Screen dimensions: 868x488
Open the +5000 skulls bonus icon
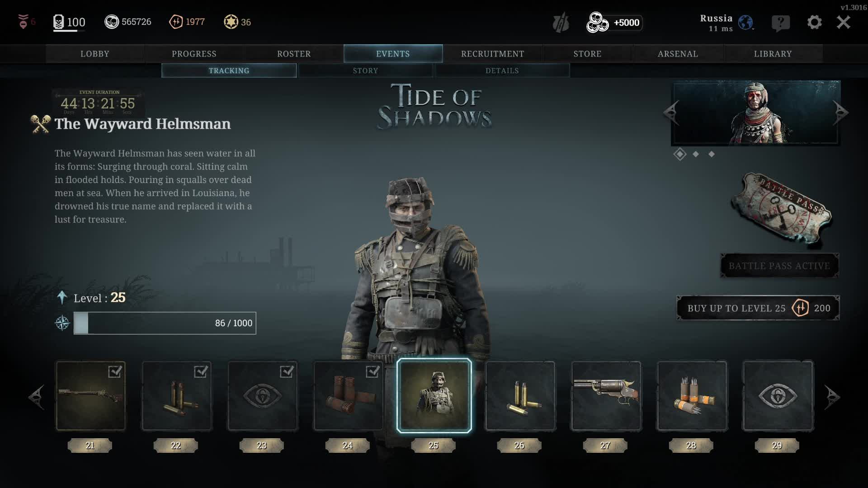(x=597, y=23)
